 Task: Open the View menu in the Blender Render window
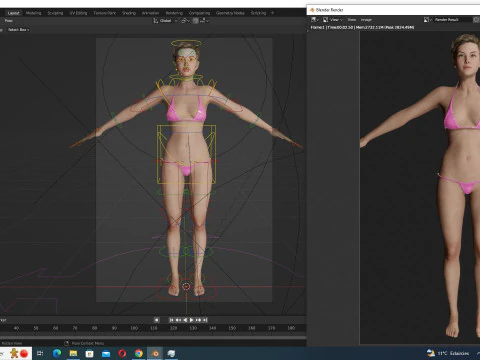click(x=352, y=20)
